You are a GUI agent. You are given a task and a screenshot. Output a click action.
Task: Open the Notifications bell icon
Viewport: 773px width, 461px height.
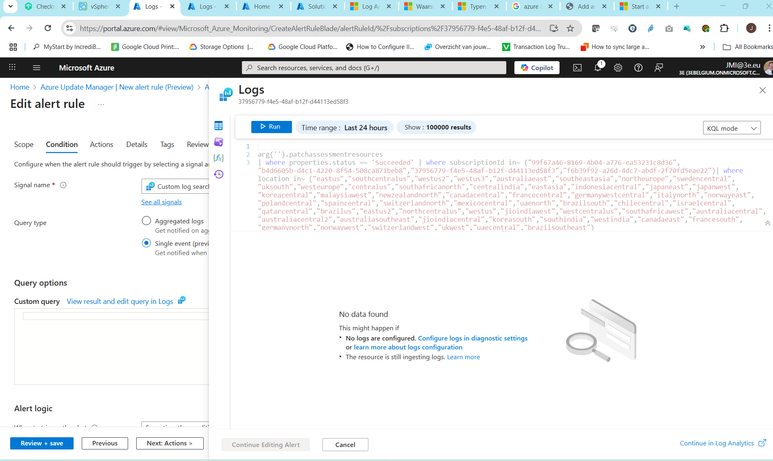pos(598,67)
